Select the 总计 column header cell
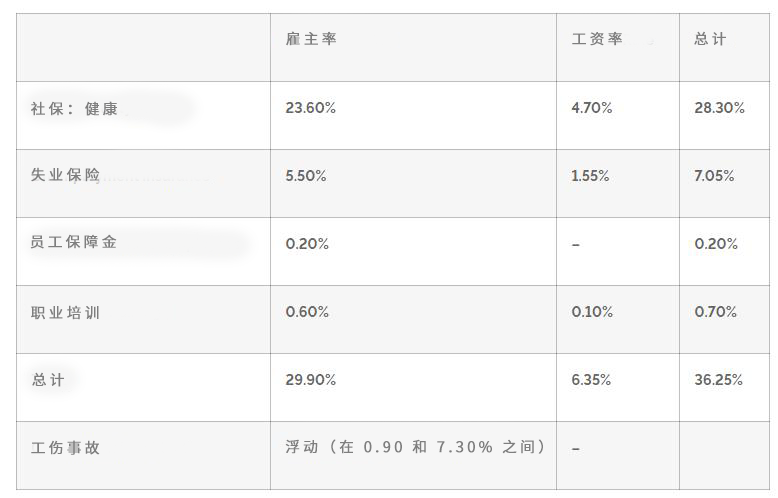778x498 pixels. coord(711,39)
